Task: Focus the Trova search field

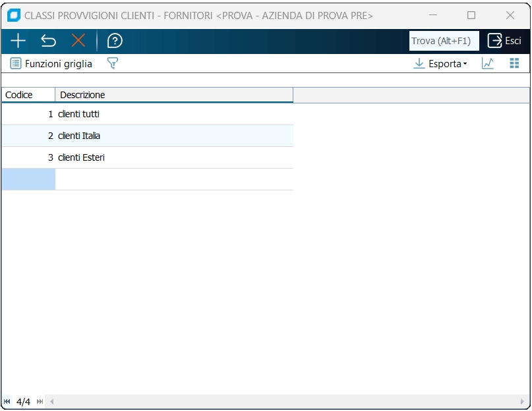Action: tap(444, 41)
